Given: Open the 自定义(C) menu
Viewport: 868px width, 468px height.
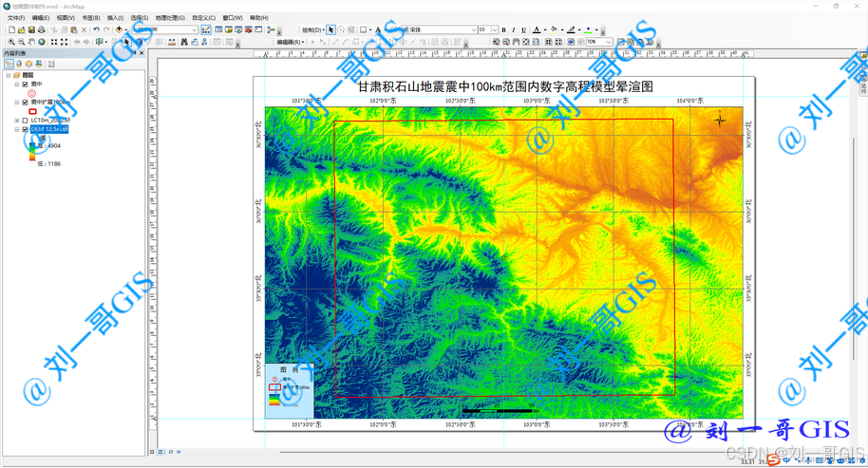Looking at the screenshot, I should (x=204, y=18).
